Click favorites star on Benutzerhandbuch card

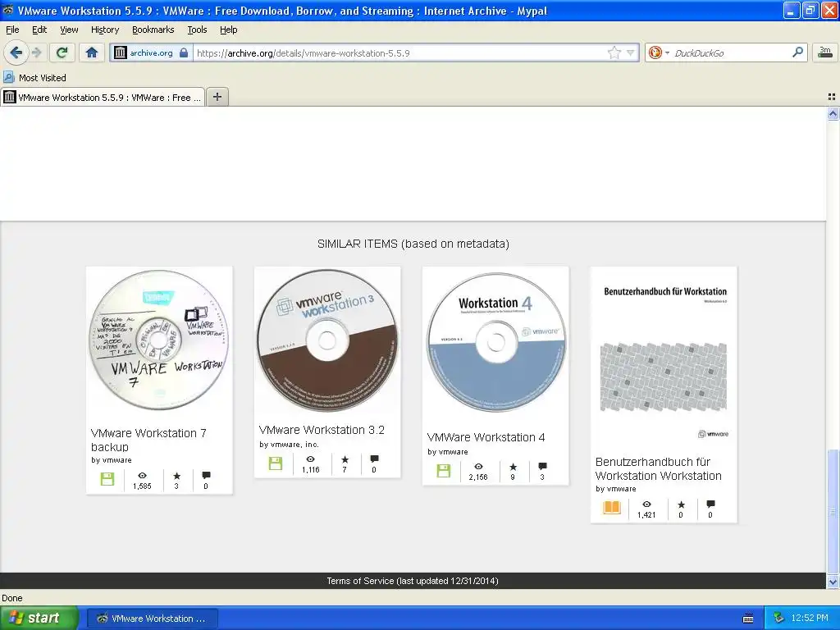[682, 504]
